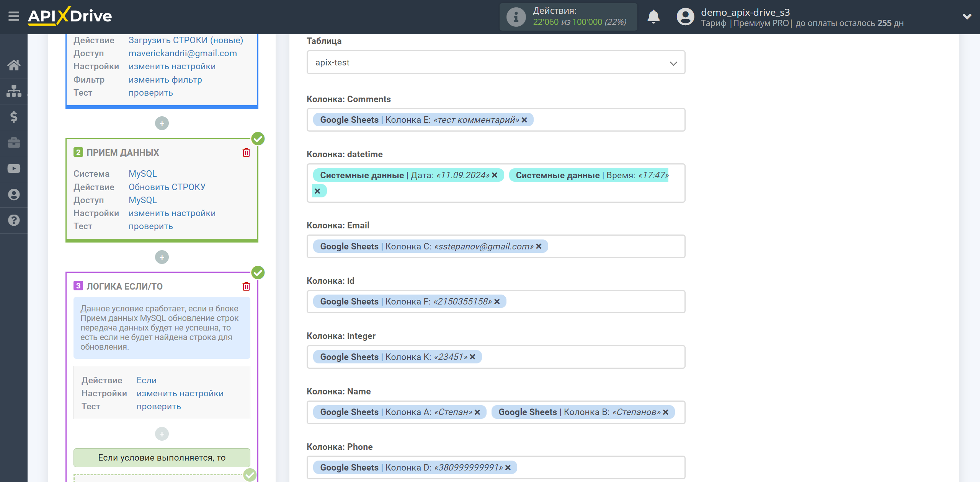
Task: Click the ПРИЕМ ДАННЫХ block title
Action: point(122,153)
